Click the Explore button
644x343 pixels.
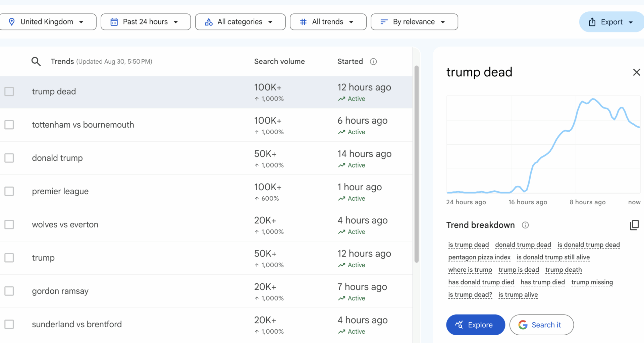click(x=475, y=325)
